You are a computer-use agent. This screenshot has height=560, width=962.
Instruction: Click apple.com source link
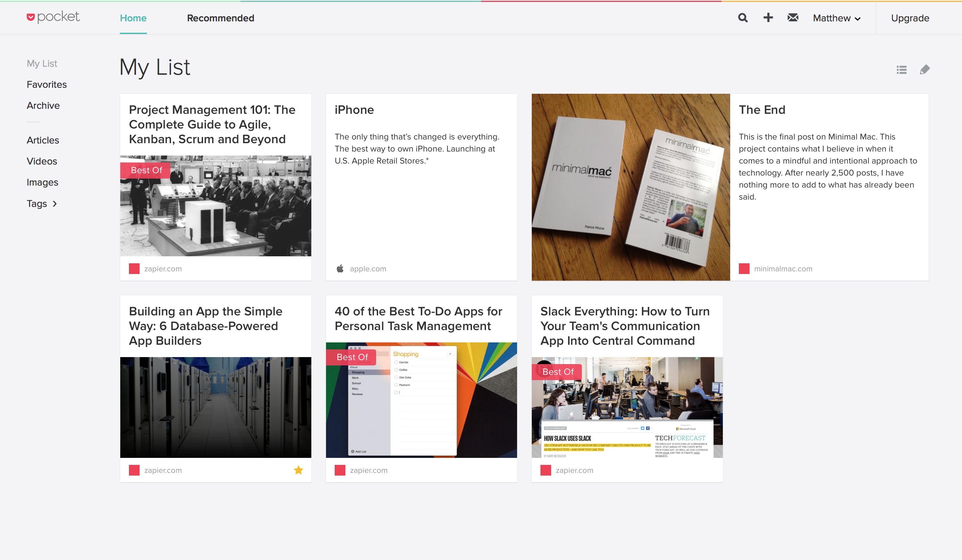point(368,269)
